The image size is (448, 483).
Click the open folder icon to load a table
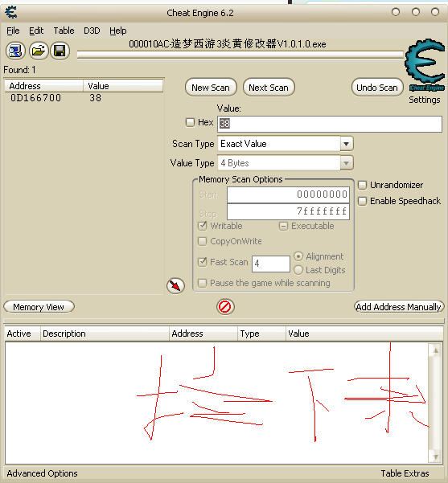39,51
